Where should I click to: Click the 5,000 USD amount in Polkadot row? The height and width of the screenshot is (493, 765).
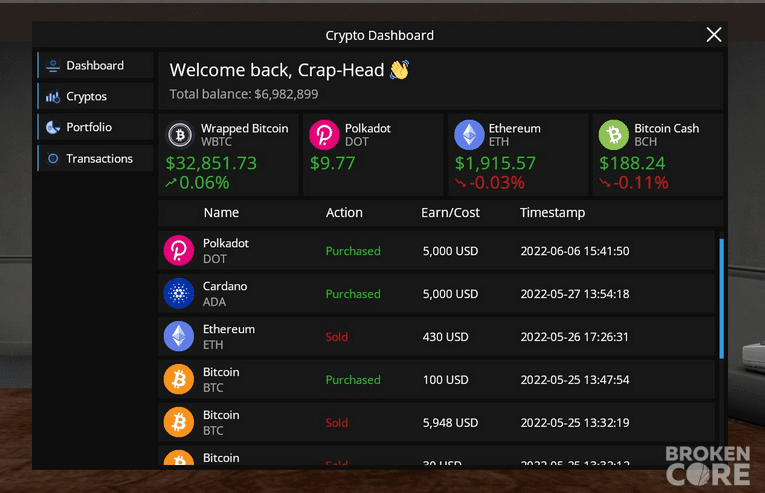[450, 251]
